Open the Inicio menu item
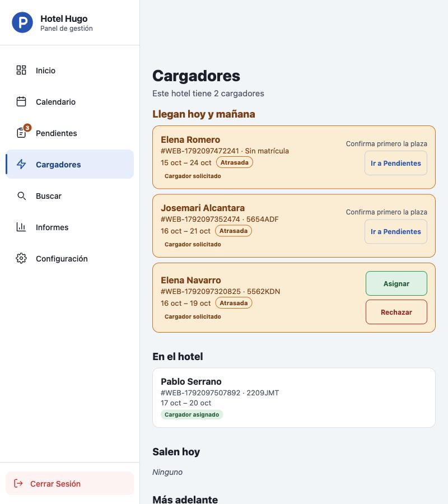 point(70,71)
